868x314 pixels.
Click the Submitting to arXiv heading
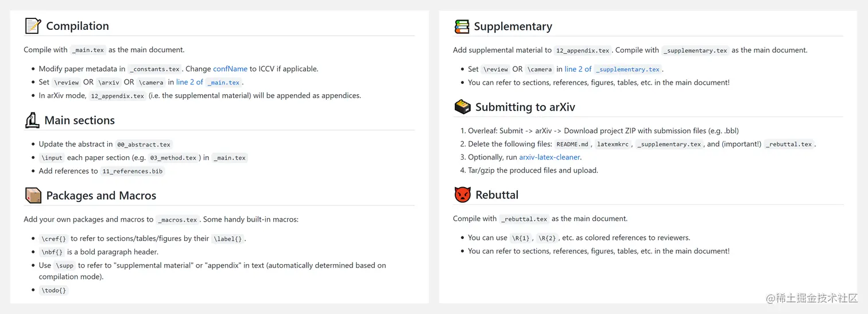click(x=525, y=107)
